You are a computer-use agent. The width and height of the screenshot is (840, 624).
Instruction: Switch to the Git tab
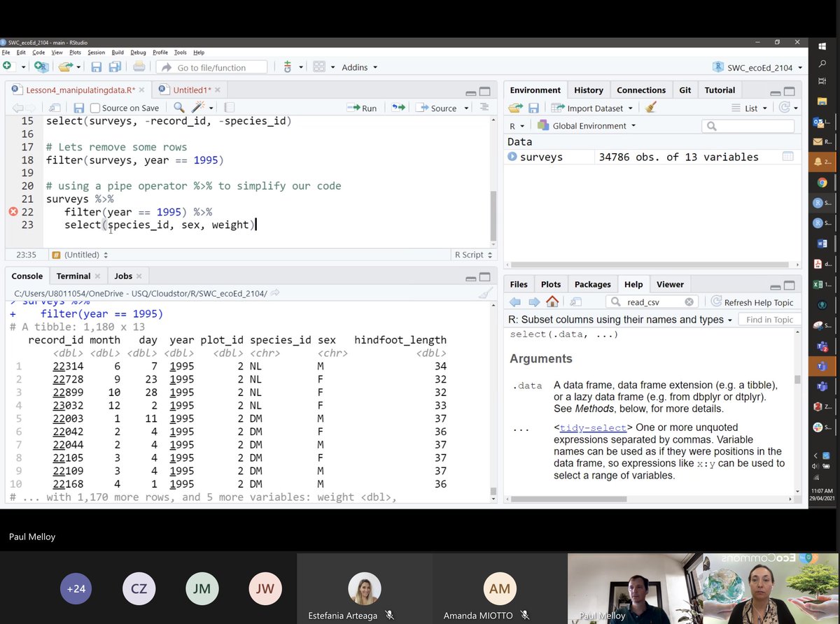coord(685,90)
